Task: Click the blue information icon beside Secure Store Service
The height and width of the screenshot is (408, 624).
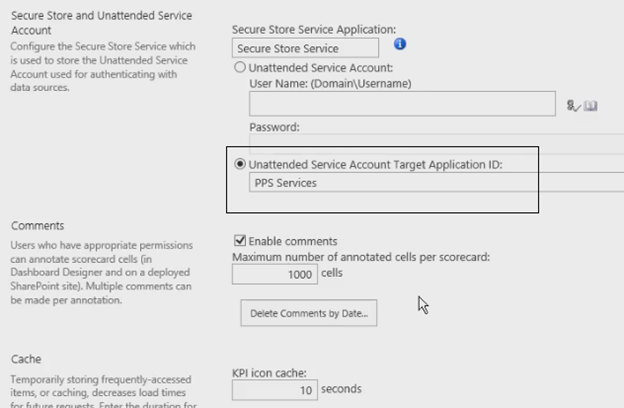Action: [400, 44]
